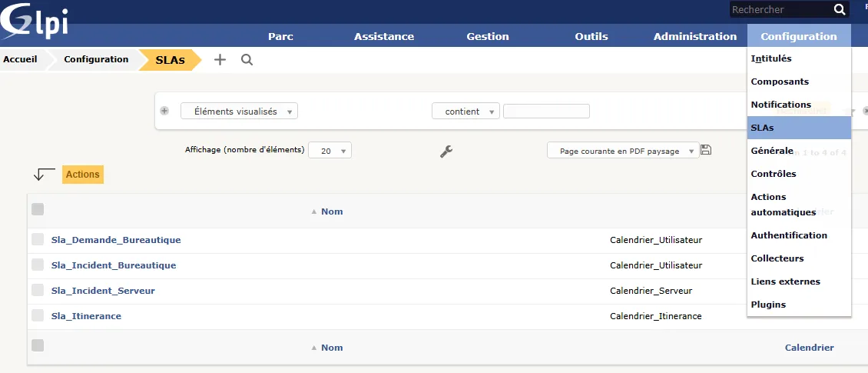Viewport: 868px width, 373px height.
Task: Select SLAs in Configuration dropdown menu
Action: (x=799, y=128)
